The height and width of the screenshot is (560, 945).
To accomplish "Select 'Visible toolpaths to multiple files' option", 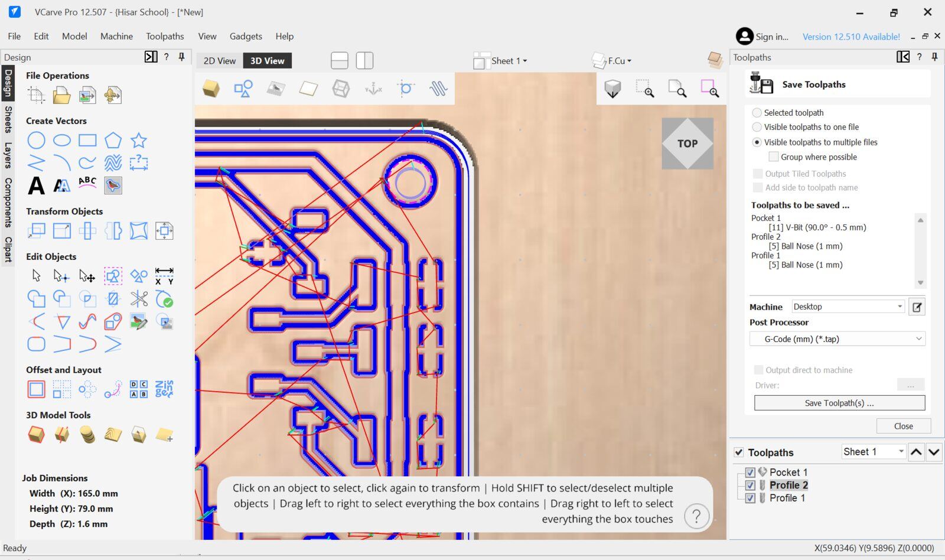I will click(x=757, y=142).
